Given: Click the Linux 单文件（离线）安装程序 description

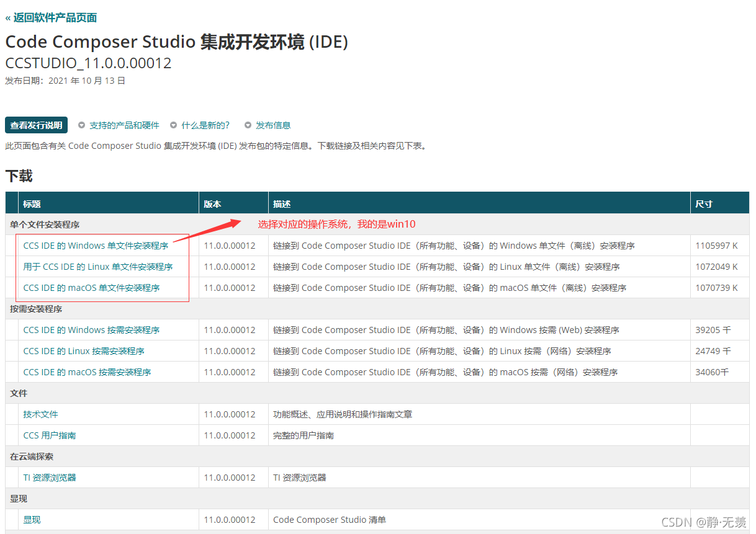Looking at the screenshot, I should [446, 267].
